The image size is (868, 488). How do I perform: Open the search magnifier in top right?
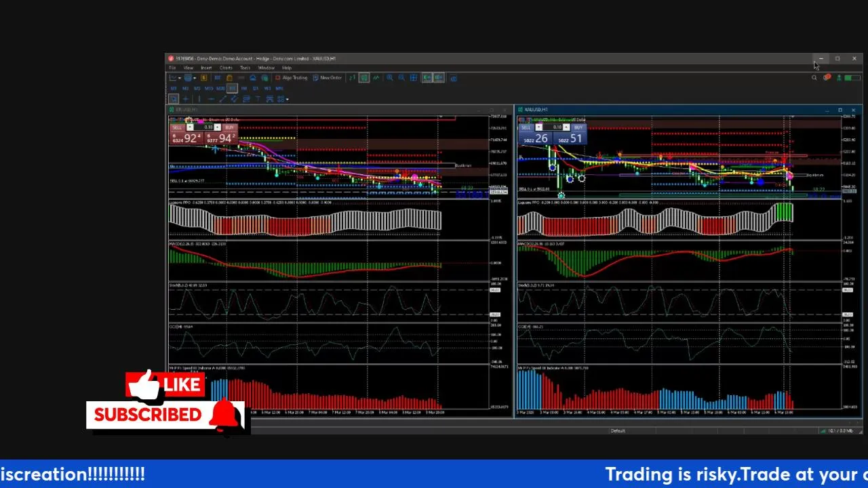814,78
